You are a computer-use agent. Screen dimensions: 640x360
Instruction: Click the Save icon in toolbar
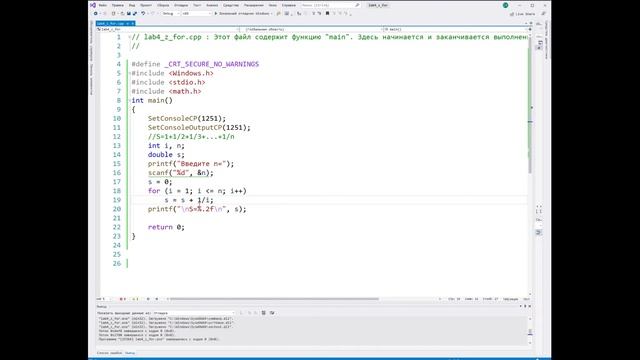(129, 13)
